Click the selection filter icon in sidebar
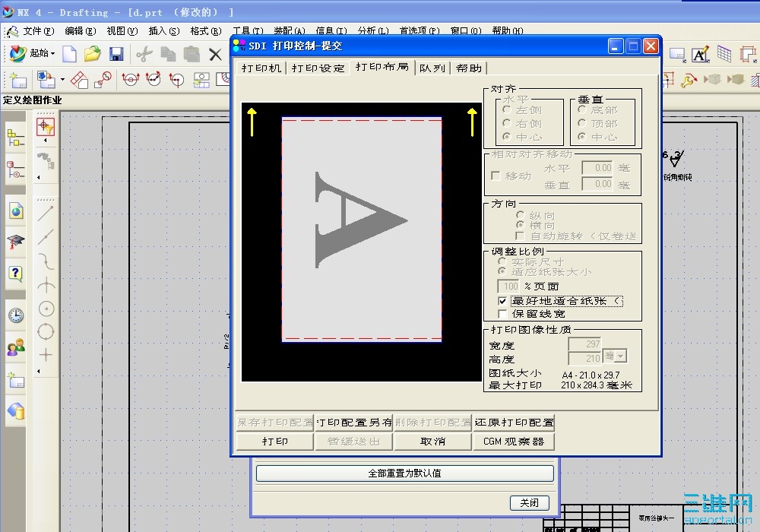 pyautogui.click(x=46, y=127)
